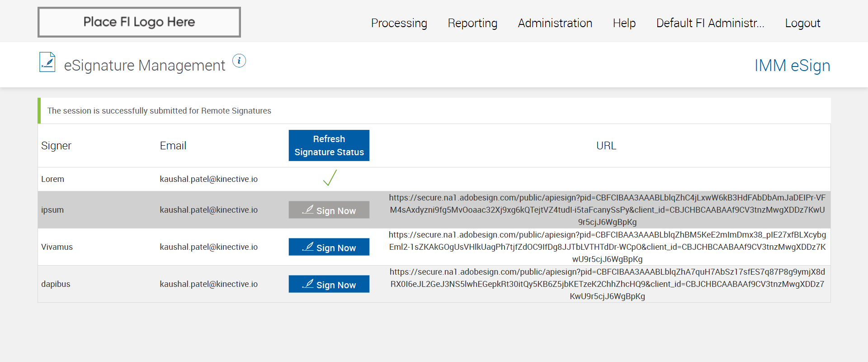Expand the Default FI Administrator user menu
This screenshot has width=868, height=362.
tap(710, 23)
